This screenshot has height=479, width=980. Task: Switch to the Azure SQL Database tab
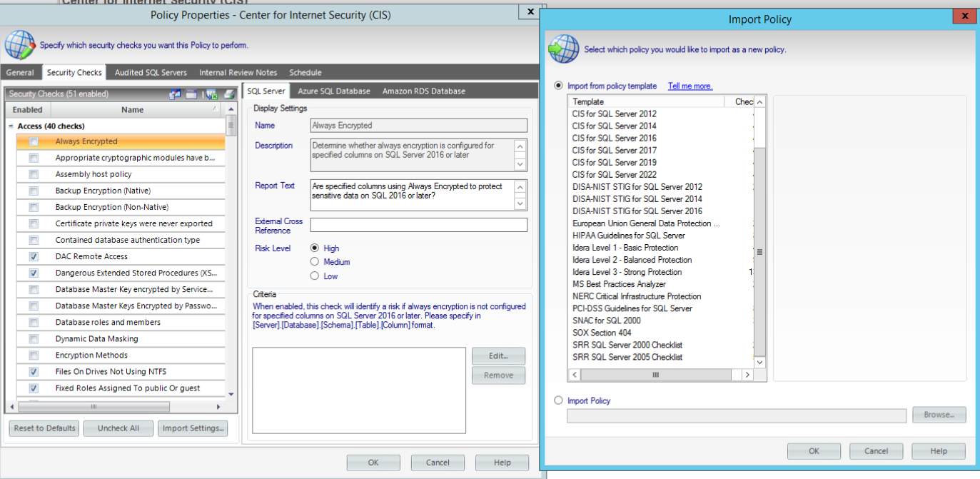334,91
